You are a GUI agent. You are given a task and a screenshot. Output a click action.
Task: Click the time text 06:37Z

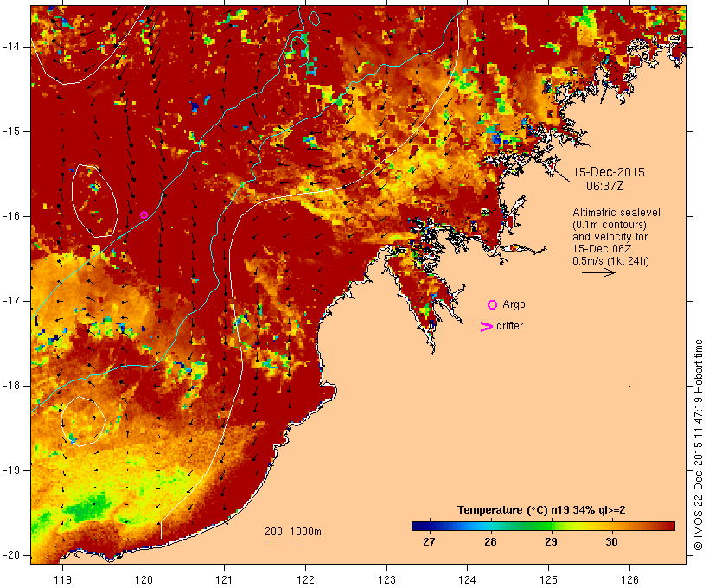click(x=605, y=186)
